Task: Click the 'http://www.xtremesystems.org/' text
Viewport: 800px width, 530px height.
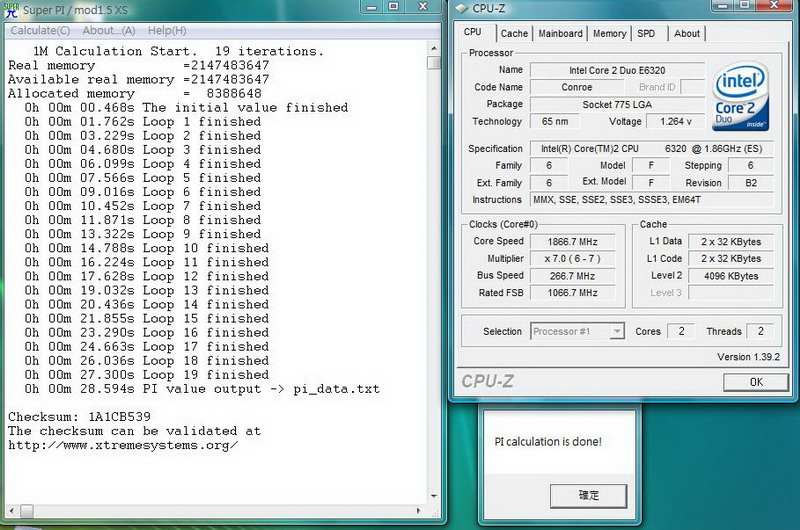Action: pyautogui.click(x=123, y=445)
